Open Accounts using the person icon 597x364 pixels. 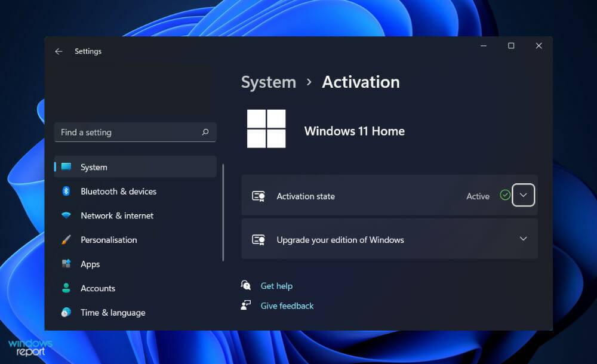click(x=67, y=288)
